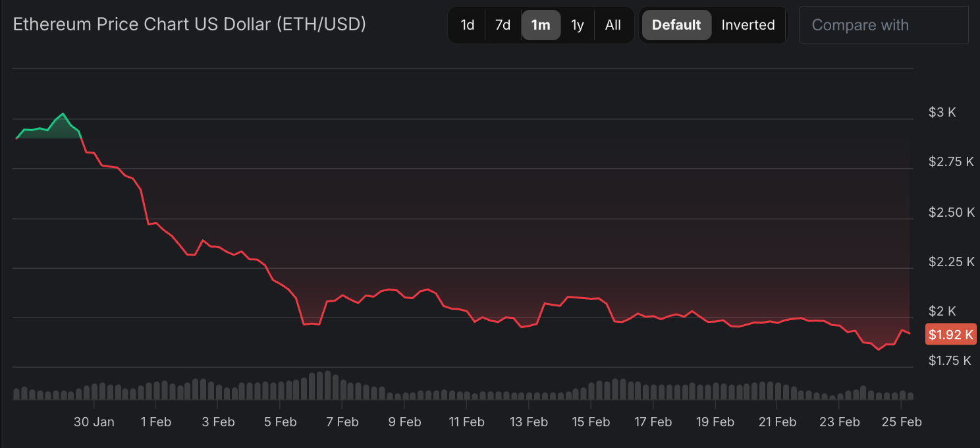The height and width of the screenshot is (448, 980).
Task: Click the $3 K axis label
Action: point(942,112)
